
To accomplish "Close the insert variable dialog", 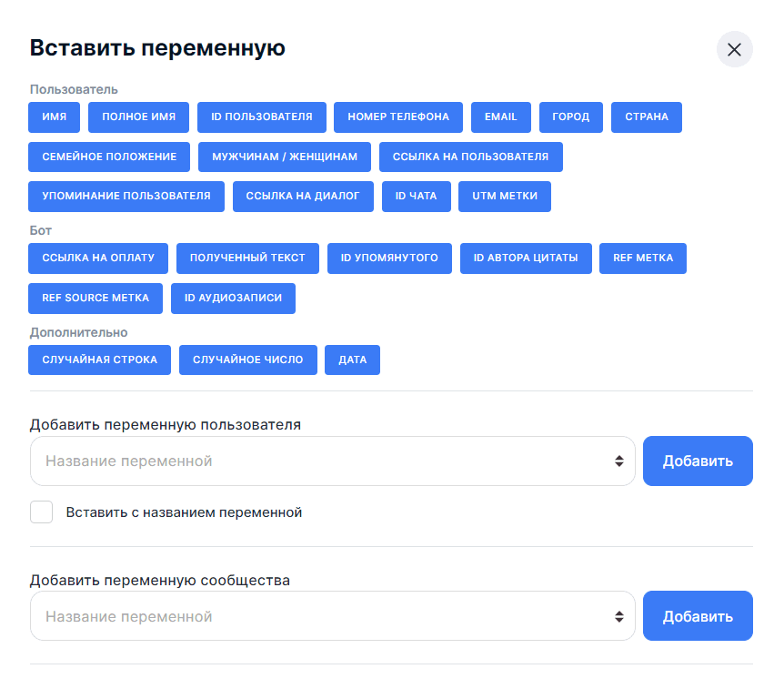I will click(x=734, y=49).
